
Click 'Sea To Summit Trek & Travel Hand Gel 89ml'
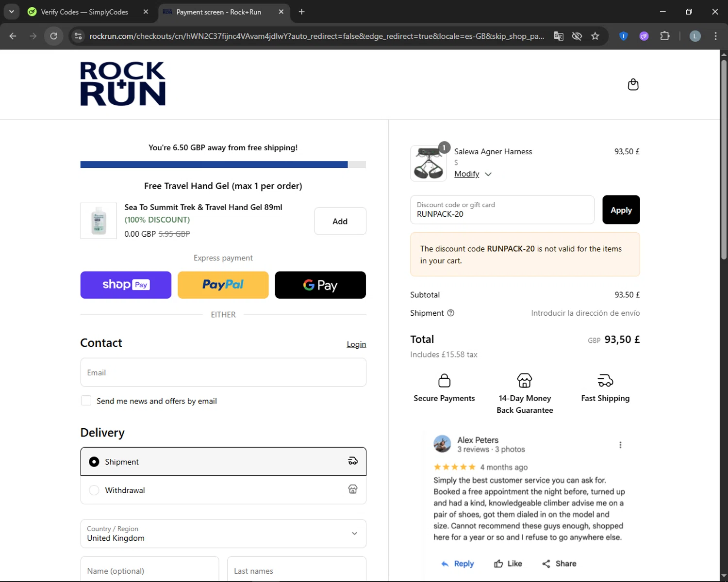point(203,207)
